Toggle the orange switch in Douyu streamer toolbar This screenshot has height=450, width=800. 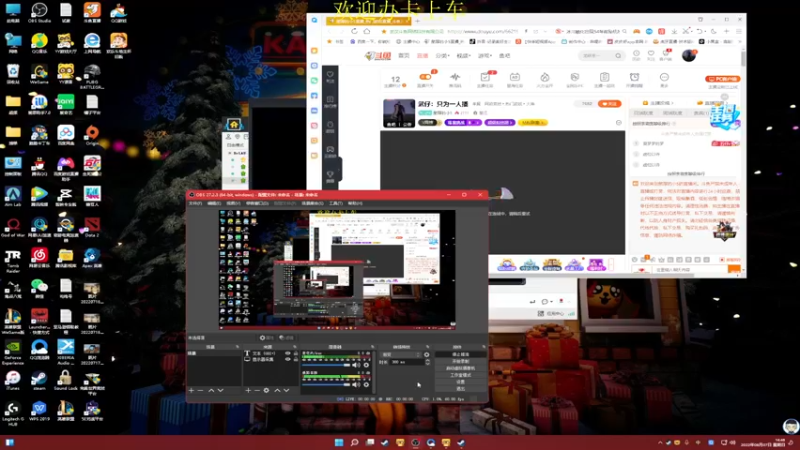[x=424, y=77]
